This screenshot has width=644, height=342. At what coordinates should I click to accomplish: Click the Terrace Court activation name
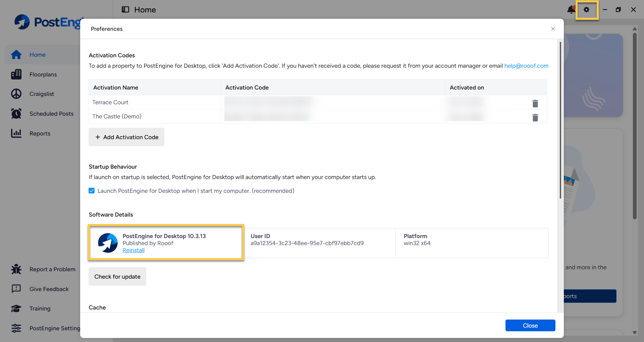[x=110, y=102]
